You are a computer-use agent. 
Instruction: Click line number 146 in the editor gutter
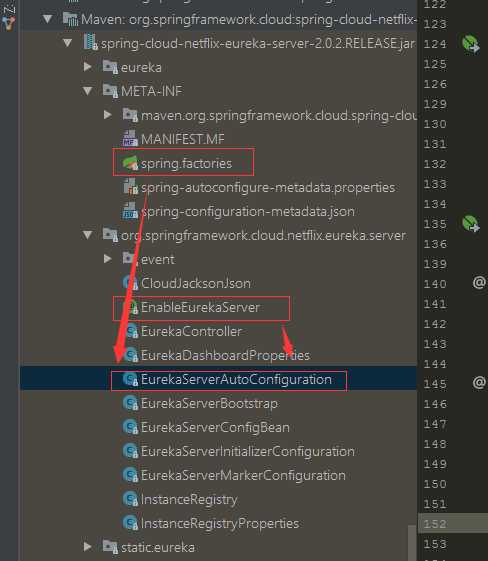435,404
